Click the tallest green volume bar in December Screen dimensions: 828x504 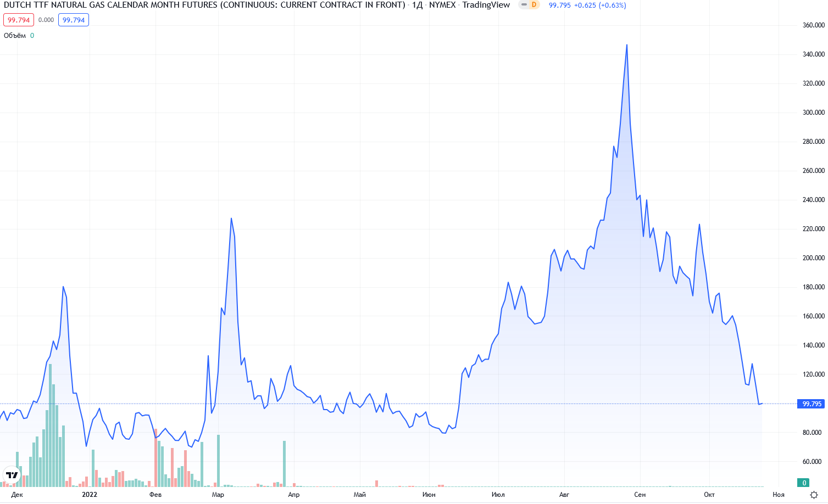pos(50,425)
